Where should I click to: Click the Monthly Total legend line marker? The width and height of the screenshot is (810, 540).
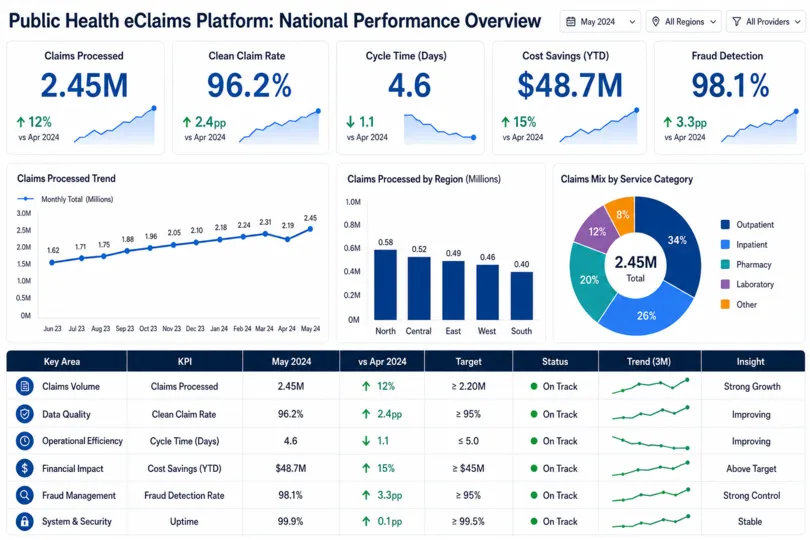coord(25,199)
